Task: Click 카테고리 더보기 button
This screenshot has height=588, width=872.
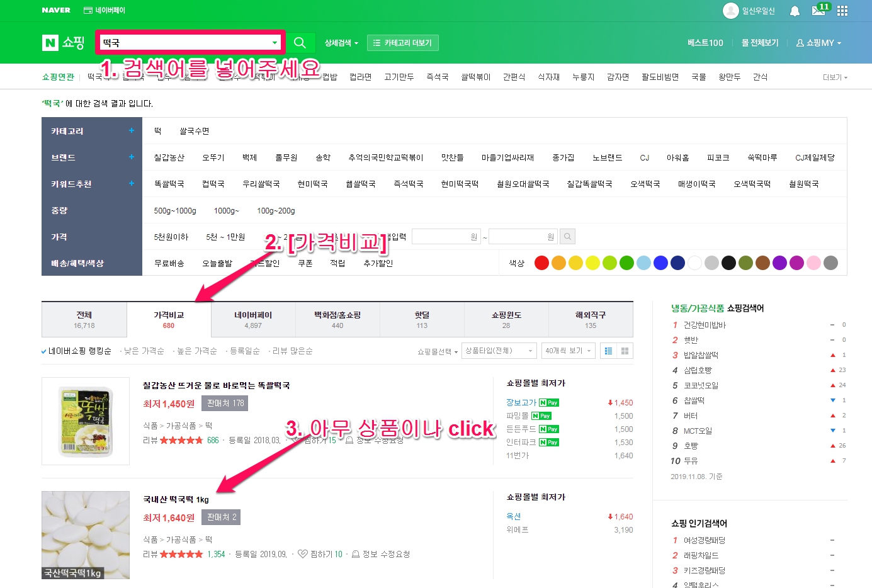Action: coord(403,43)
